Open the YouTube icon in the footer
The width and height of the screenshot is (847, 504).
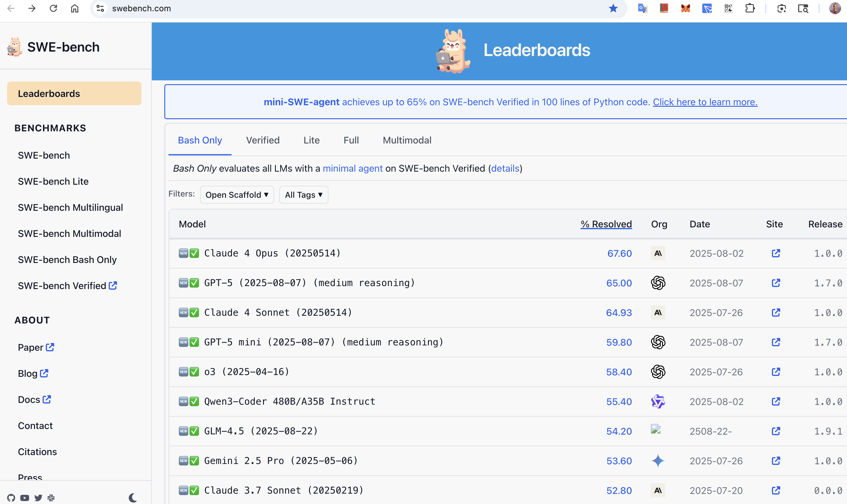click(25, 498)
